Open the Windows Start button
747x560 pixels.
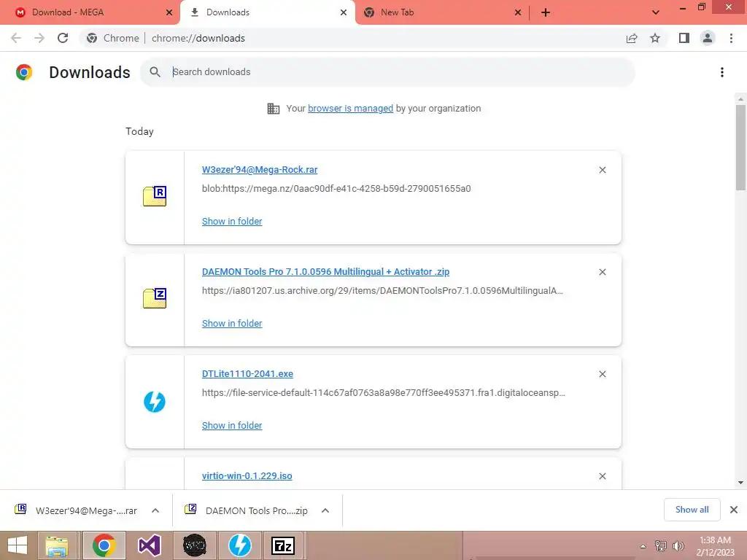pos(18,545)
